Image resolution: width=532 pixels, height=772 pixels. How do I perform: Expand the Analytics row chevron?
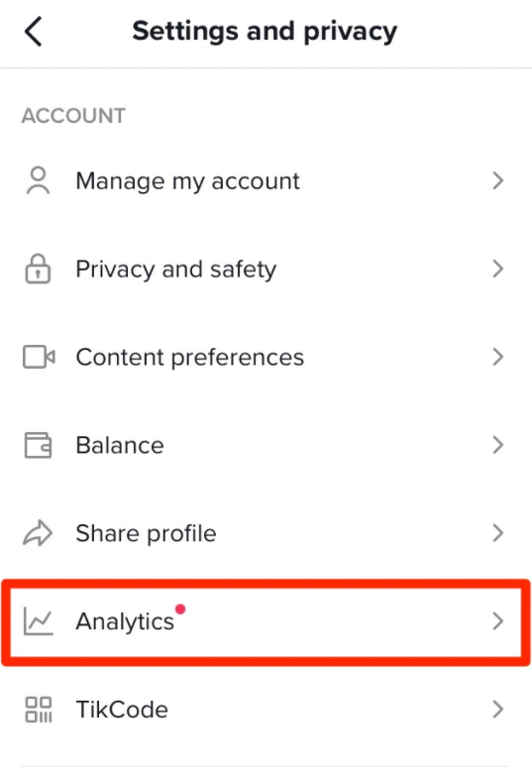coord(498,620)
